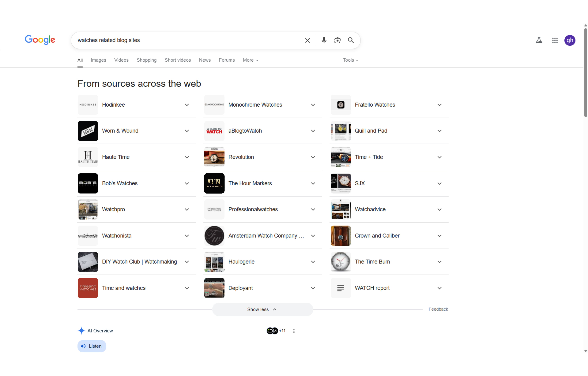Expand the Quill and Pad chevron
The height and width of the screenshot is (376, 588).
(x=439, y=131)
